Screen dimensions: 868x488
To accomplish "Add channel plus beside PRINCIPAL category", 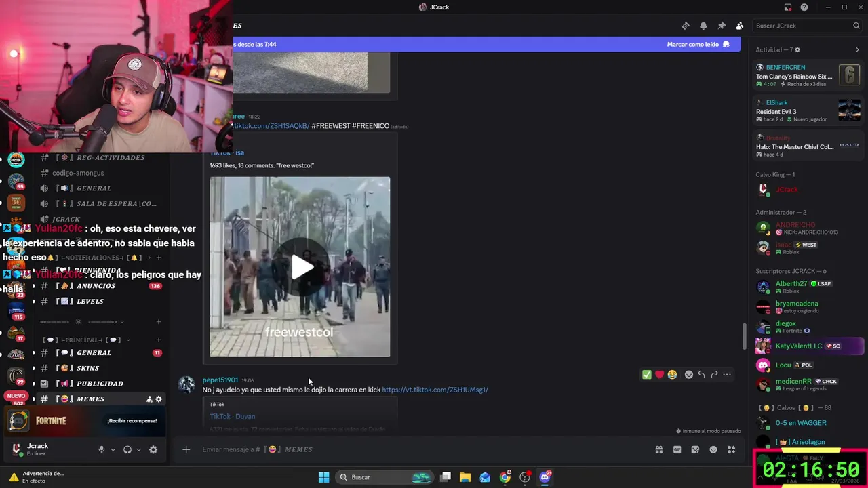I will tap(159, 340).
